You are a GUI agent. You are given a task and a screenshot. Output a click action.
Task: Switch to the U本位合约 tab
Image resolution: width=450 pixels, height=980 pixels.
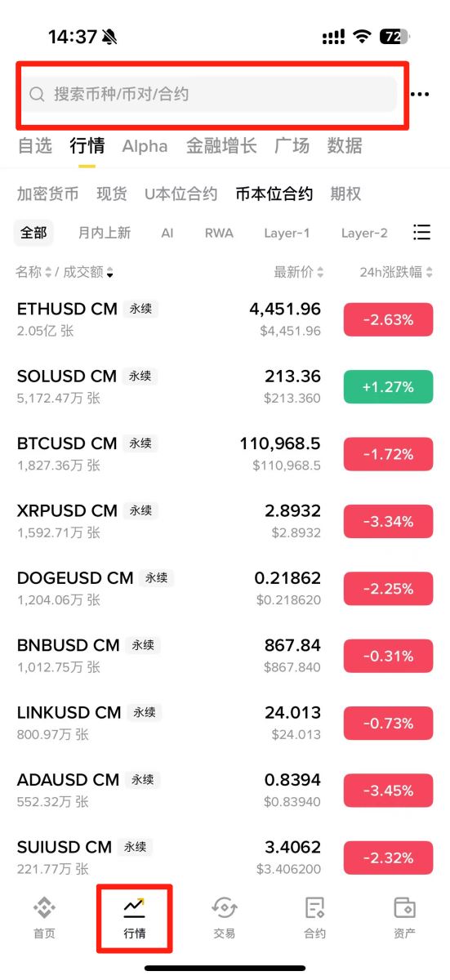(181, 194)
